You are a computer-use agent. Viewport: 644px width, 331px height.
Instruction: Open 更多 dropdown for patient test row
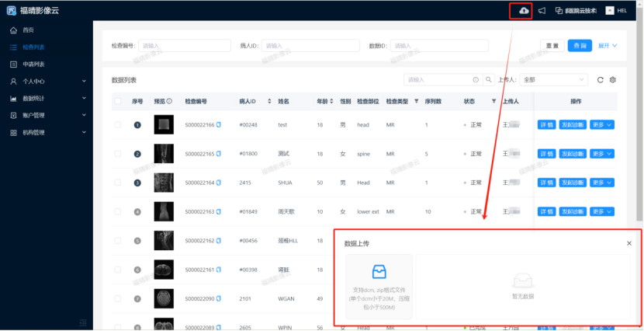point(602,124)
